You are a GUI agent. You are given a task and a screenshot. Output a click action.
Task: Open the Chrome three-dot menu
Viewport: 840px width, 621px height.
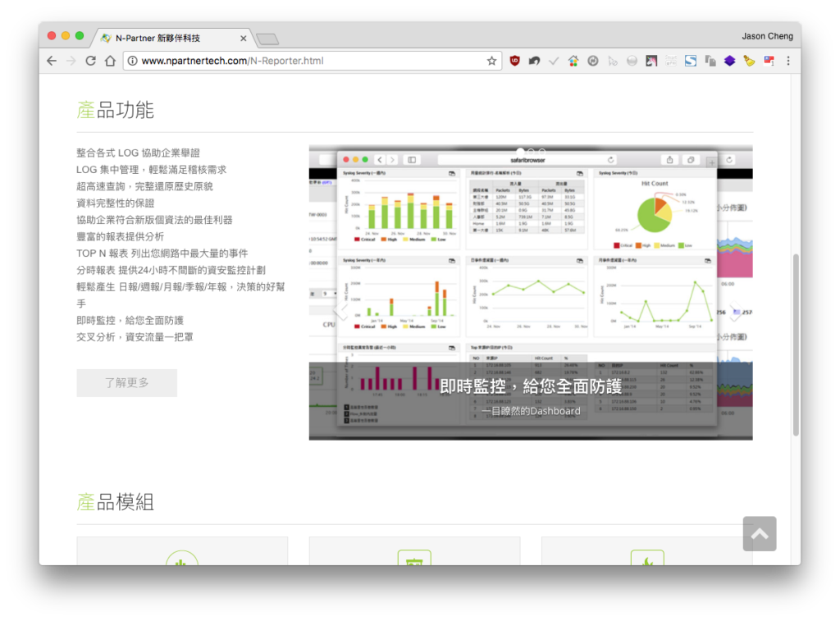[788, 61]
